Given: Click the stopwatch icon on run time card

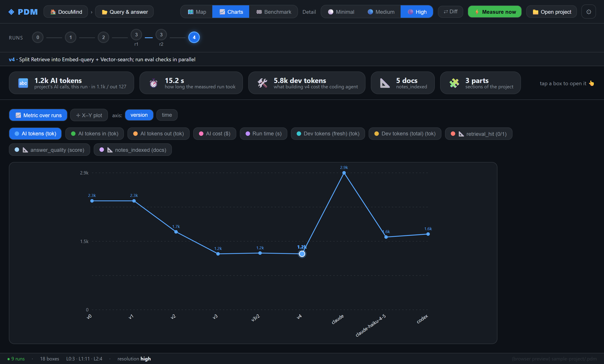Looking at the screenshot, I should [x=153, y=83].
